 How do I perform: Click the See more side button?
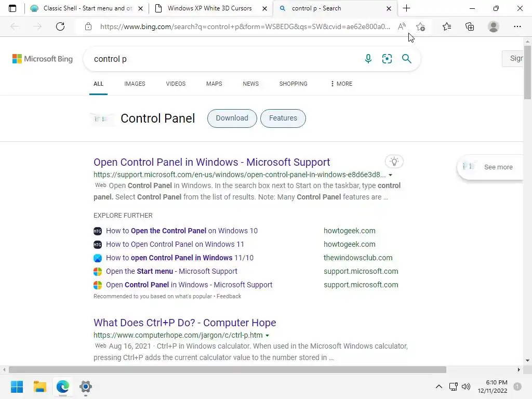click(491, 167)
